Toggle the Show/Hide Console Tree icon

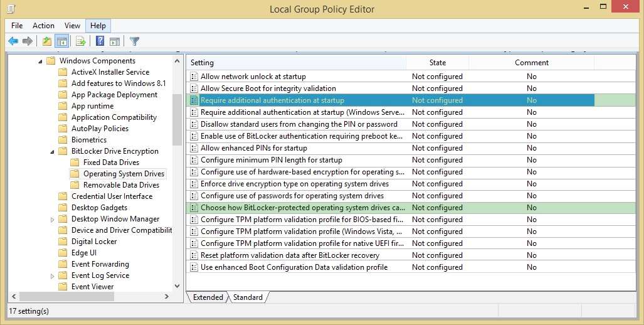62,41
